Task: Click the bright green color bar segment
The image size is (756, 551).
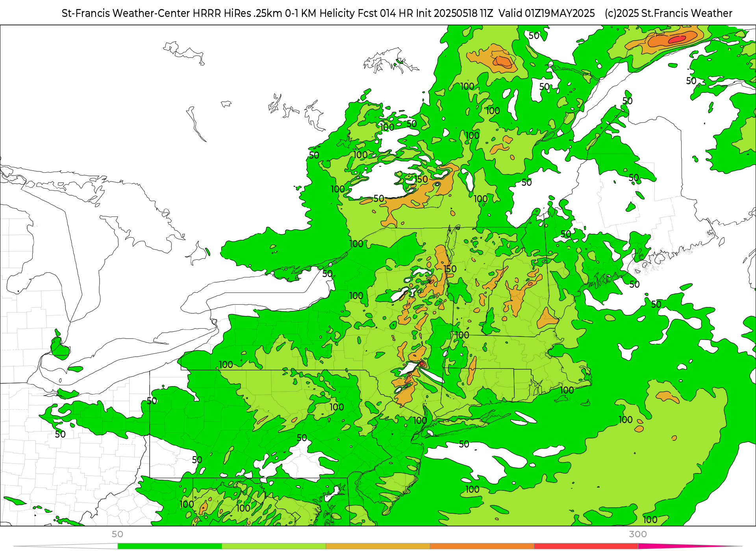Action: [170, 546]
